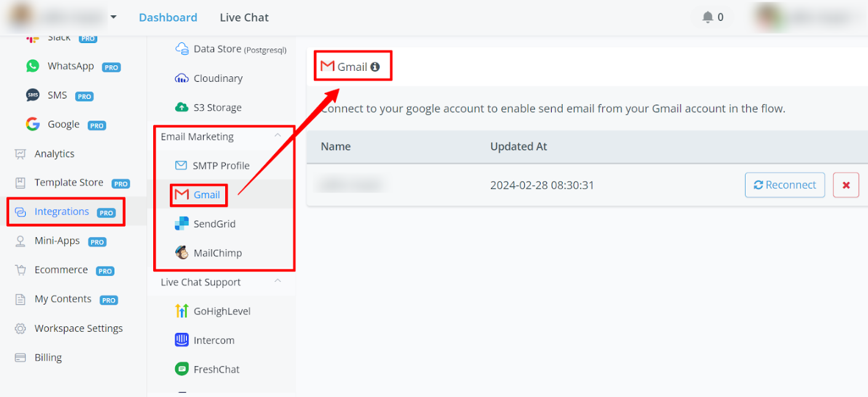Screen dimensions: 868x397
Task: Open Workspace Settings in sidebar
Action: pos(78,329)
